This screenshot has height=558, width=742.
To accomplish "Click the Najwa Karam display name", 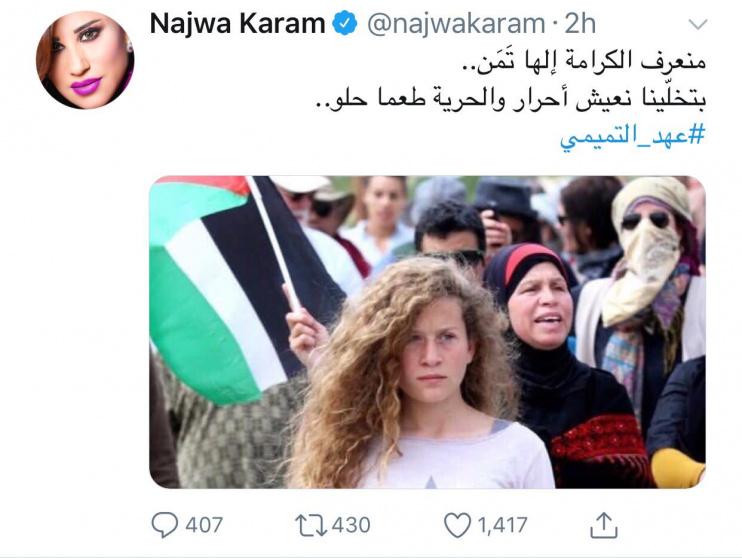I will [x=237, y=24].
